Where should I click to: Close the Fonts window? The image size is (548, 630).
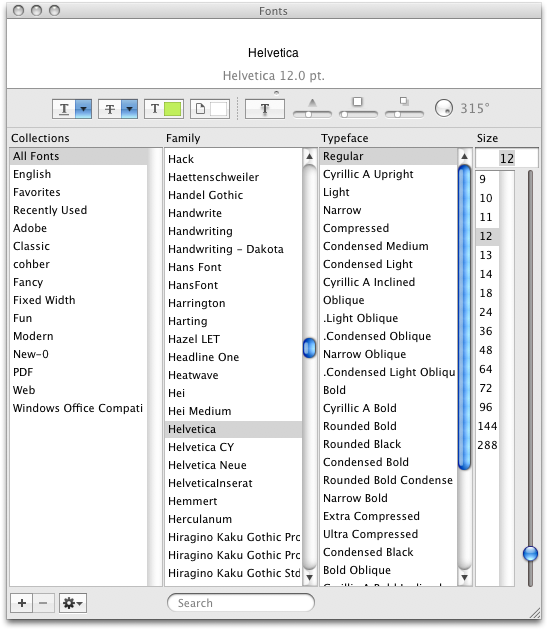[x=18, y=10]
